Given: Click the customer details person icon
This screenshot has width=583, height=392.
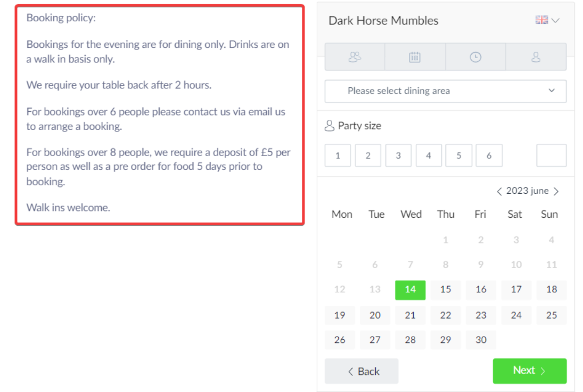Looking at the screenshot, I should coord(536,57).
